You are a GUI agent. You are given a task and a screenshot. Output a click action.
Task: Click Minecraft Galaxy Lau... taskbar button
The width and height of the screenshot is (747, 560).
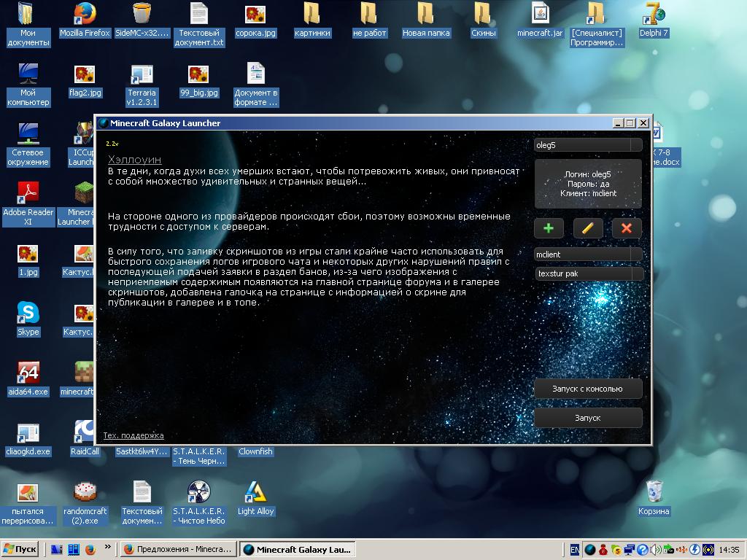point(298,549)
